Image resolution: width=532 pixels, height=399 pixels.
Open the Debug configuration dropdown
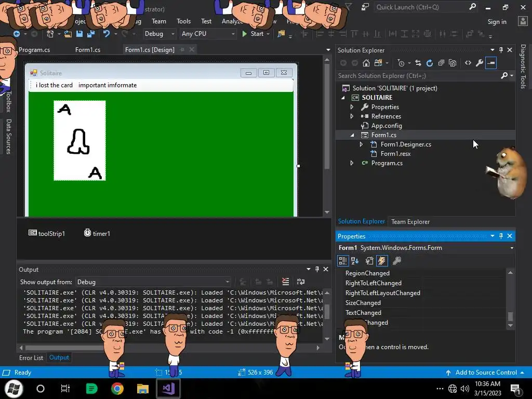click(x=159, y=34)
